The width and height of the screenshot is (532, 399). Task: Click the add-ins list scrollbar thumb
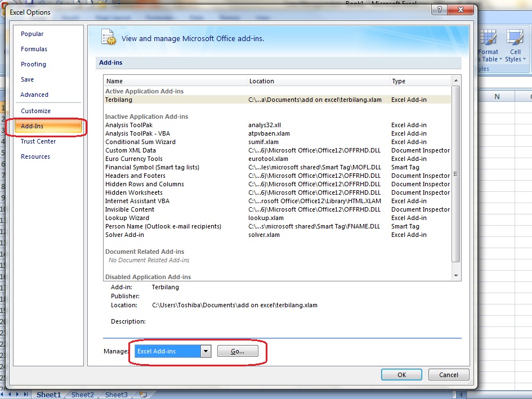(x=456, y=174)
